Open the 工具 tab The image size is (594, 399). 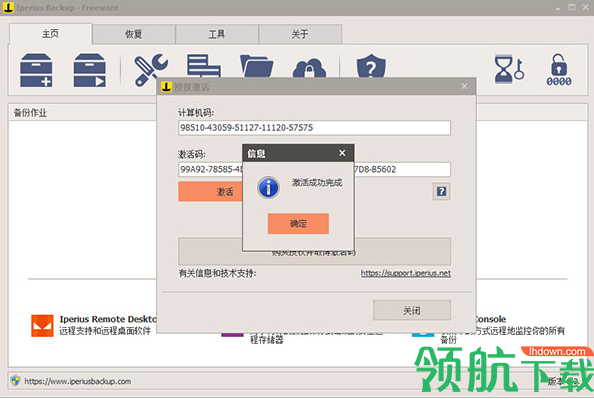tap(217, 34)
